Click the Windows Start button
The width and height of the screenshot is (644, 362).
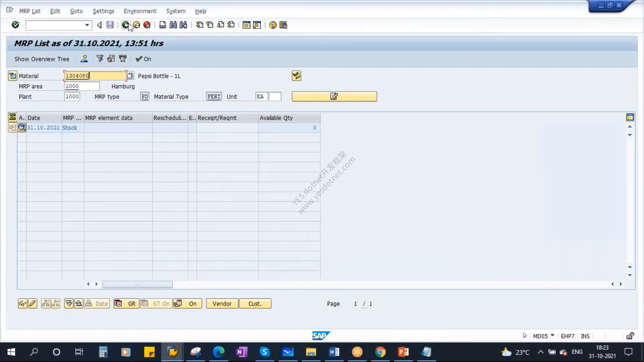click(x=11, y=352)
